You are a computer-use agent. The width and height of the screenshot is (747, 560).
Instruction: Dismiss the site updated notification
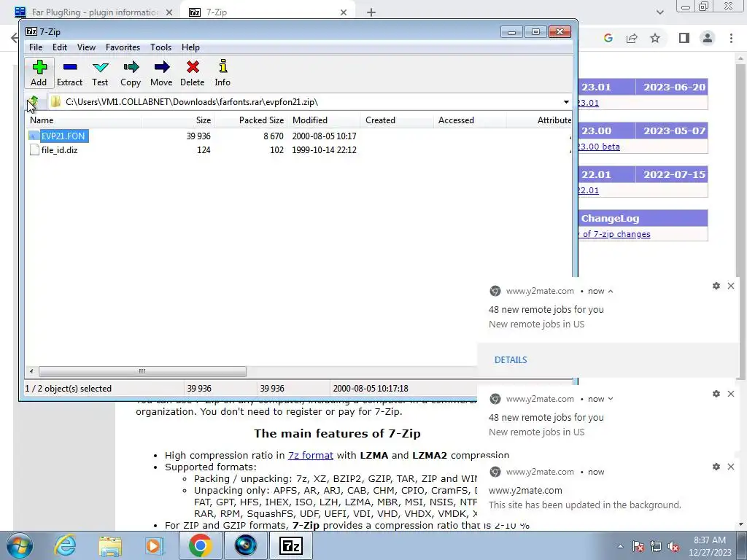pyautogui.click(x=731, y=467)
